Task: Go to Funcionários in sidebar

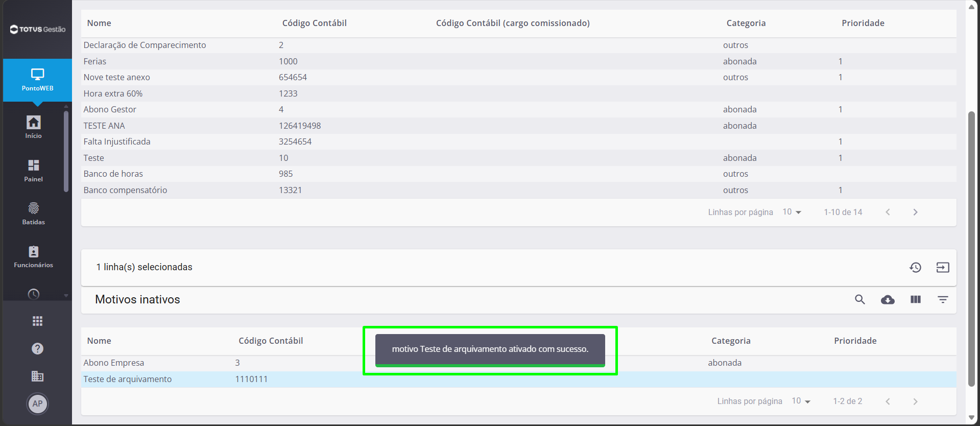Action: click(34, 256)
